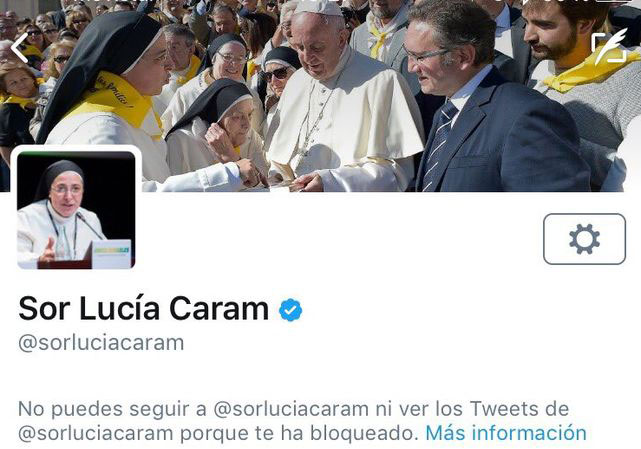Tap the podium sign inside the avatar
The height and width of the screenshot is (449, 641).
(111, 254)
